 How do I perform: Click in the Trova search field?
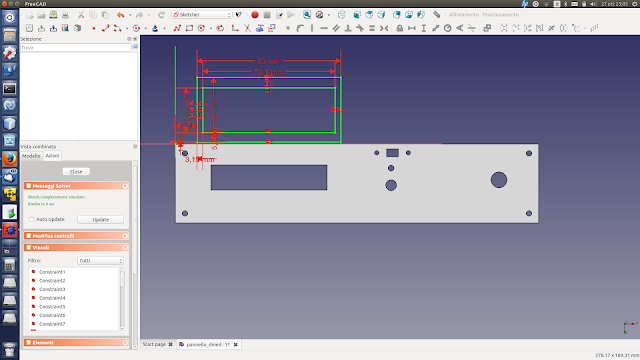(76, 48)
